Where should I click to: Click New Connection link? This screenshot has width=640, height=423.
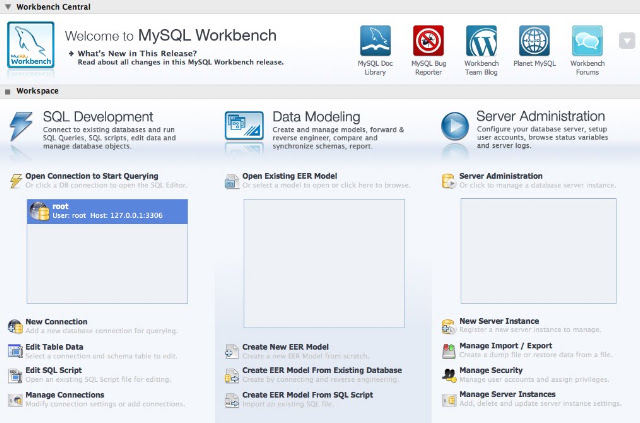click(56, 322)
